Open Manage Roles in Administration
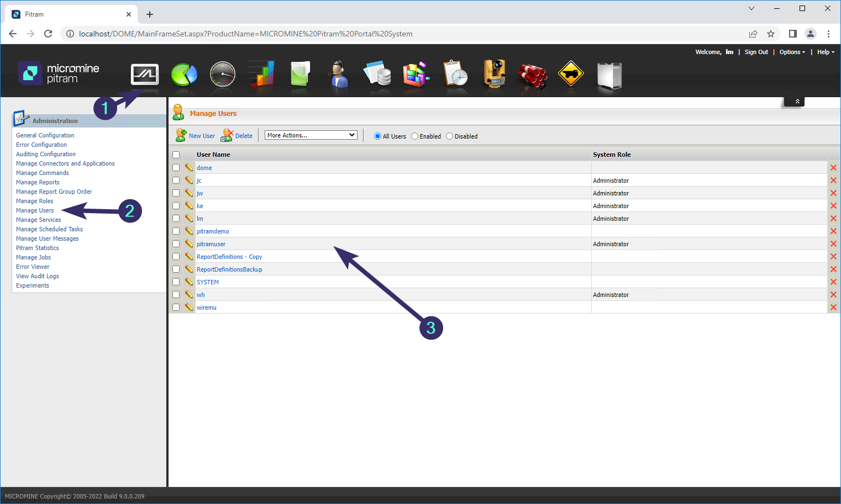The height and width of the screenshot is (504, 841). 34,200
